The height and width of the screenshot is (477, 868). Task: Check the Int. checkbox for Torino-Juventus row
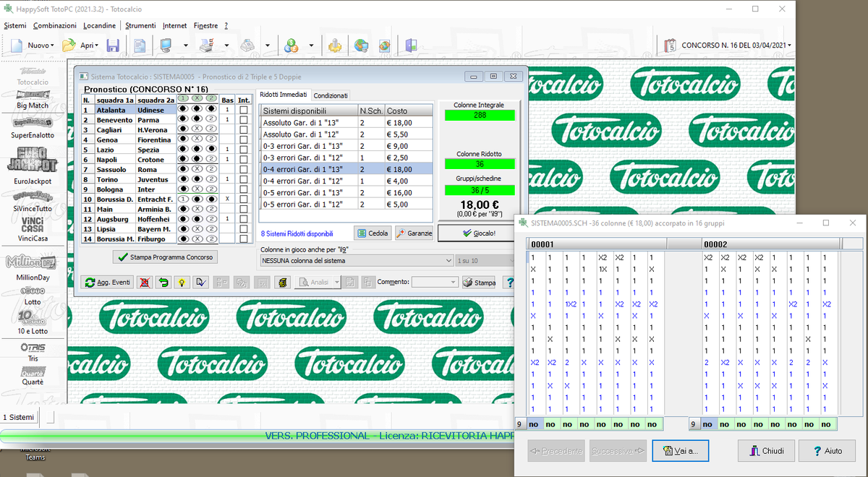pyautogui.click(x=244, y=179)
